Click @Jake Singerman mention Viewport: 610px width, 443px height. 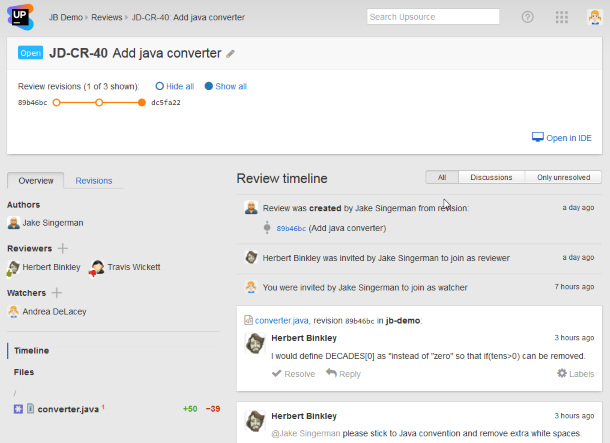[306, 433]
